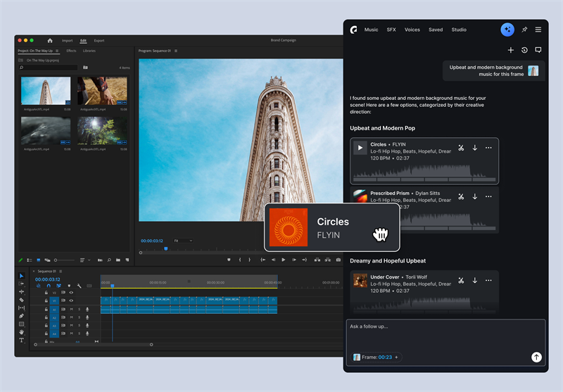Open the hamburger menu in the music panel
This screenshot has height=392, width=563.
[x=538, y=30]
